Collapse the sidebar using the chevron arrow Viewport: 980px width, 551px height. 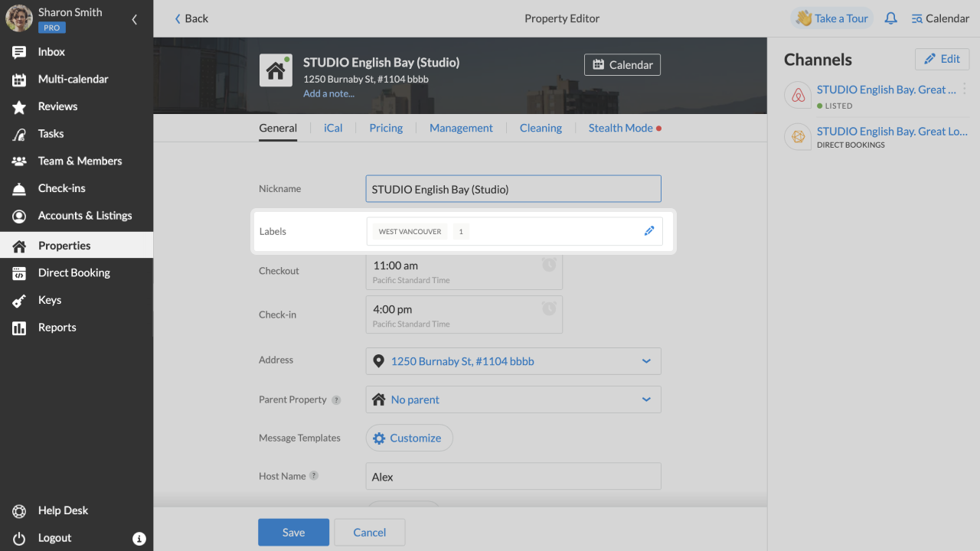tap(135, 19)
